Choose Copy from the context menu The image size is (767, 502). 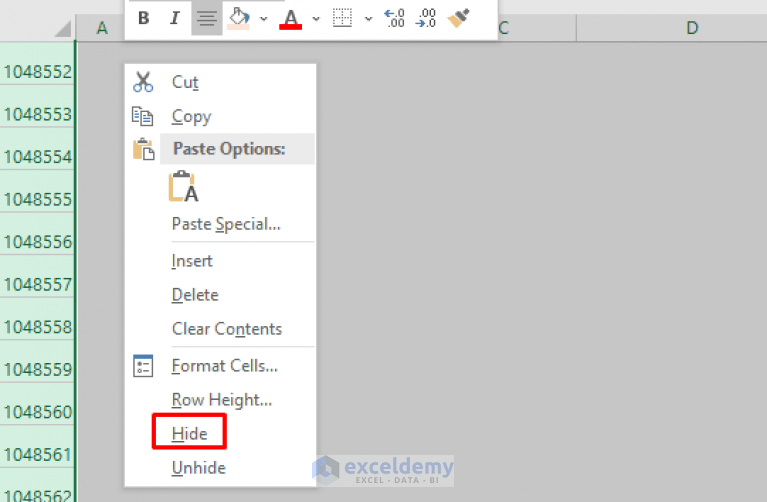pyautogui.click(x=220, y=116)
